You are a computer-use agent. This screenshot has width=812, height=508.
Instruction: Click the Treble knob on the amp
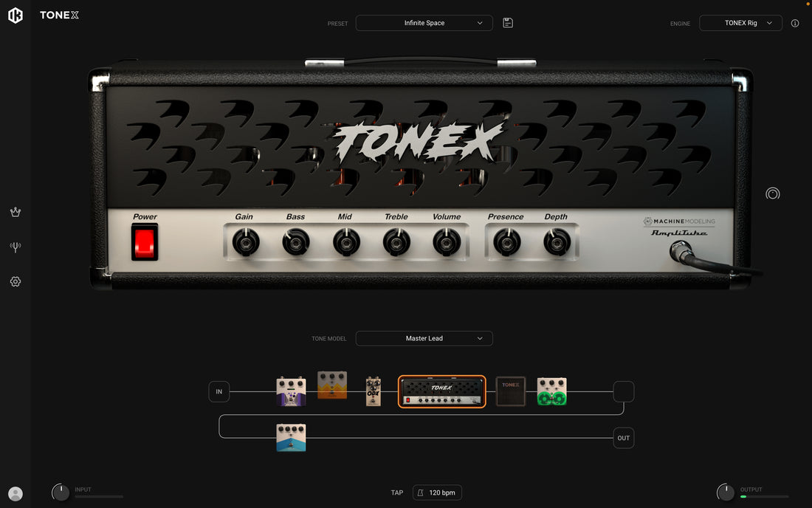(396, 242)
